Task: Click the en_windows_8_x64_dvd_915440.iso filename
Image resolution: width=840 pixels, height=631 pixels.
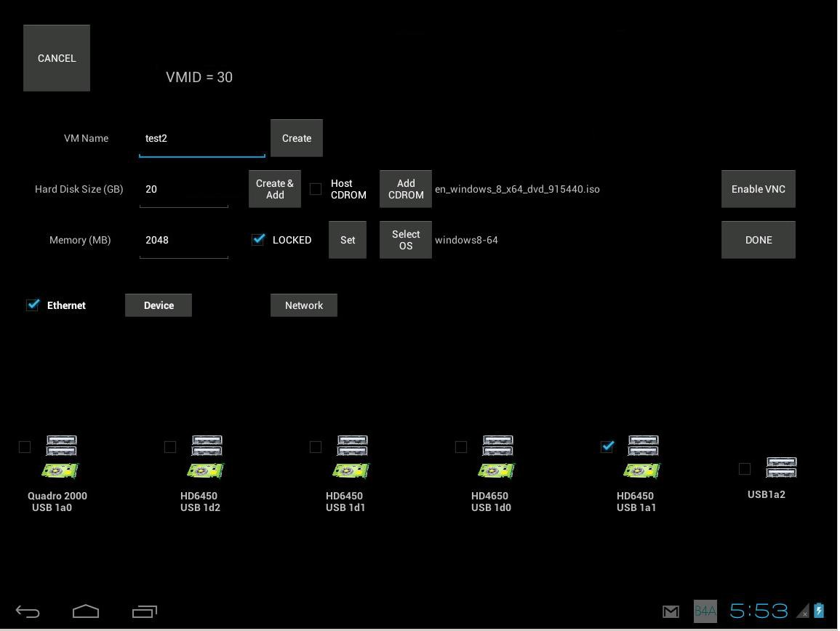Action: tap(518, 189)
